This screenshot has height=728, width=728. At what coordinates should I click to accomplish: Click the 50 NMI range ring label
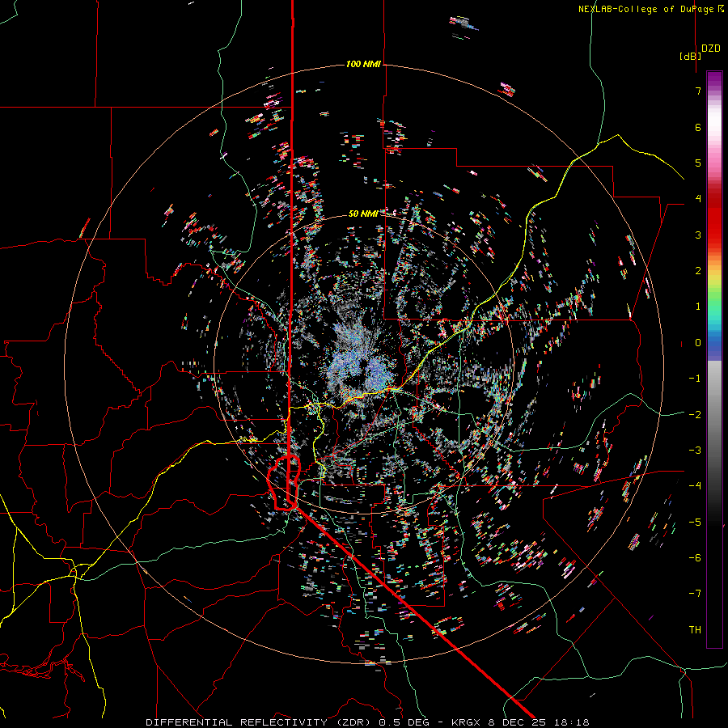tap(362, 214)
